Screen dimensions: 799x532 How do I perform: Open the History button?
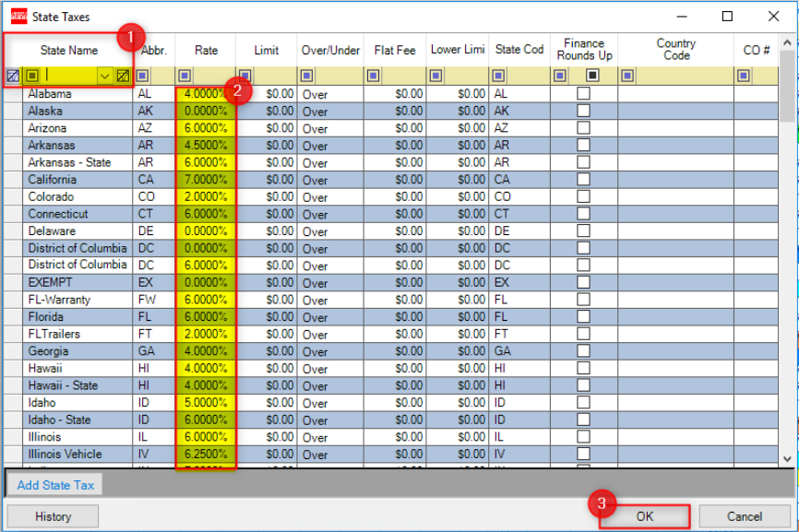point(53,516)
